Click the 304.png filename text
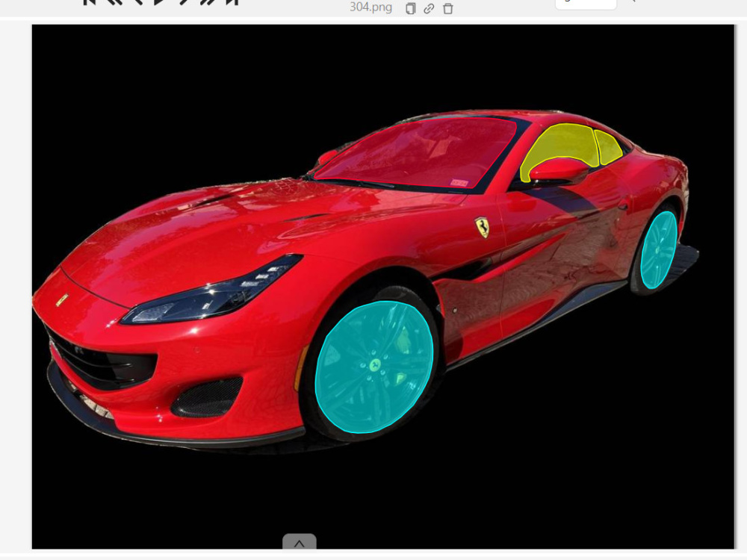747x560 pixels. point(371,7)
